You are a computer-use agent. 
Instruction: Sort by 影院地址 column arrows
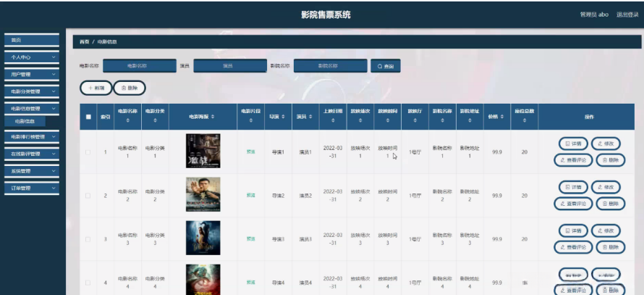(x=470, y=120)
